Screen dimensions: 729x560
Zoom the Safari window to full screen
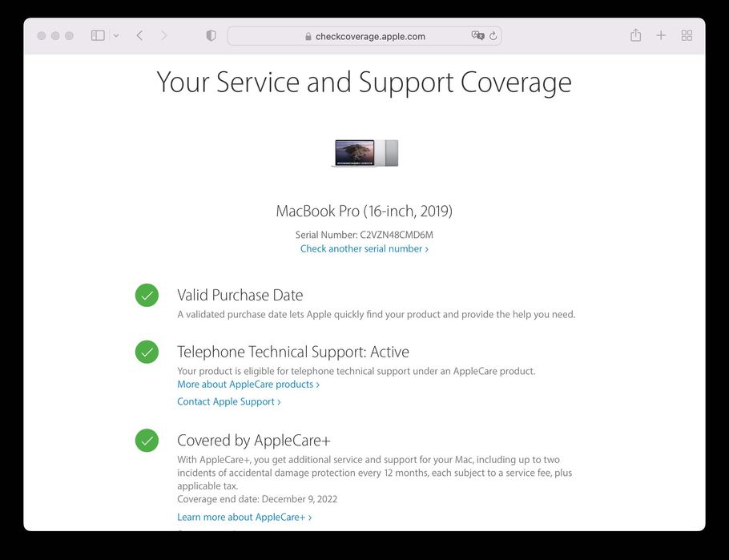point(69,36)
